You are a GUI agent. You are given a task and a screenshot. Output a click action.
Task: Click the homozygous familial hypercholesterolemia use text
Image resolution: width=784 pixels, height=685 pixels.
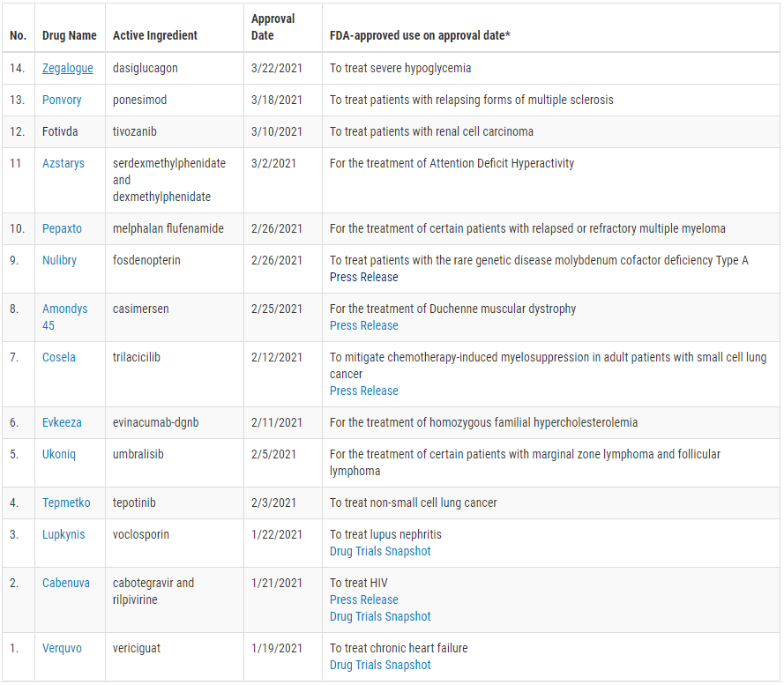pos(483,422)
